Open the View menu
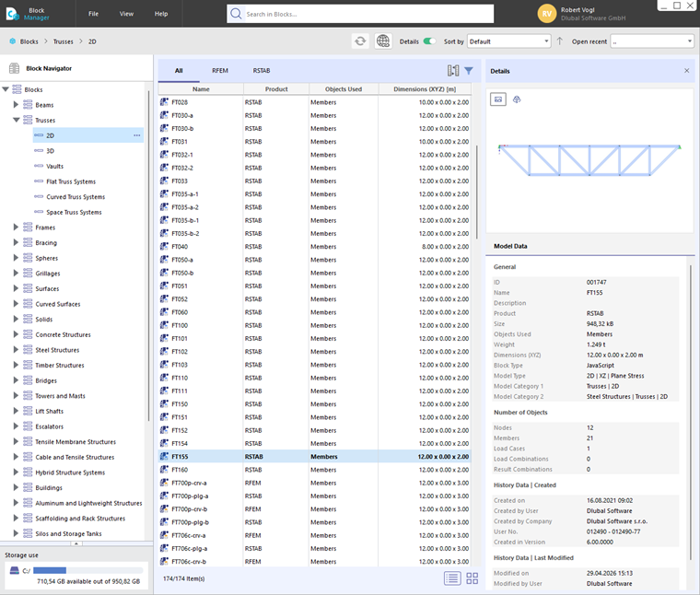Image resolution: width=700 pixels, height=595 pixels. pos(126,14)
